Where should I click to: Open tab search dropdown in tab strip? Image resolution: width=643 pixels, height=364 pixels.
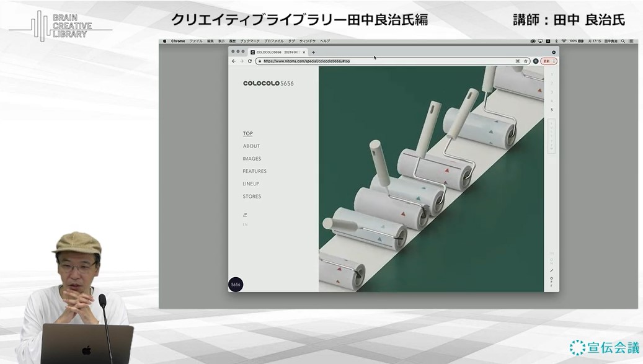[554, 53]
